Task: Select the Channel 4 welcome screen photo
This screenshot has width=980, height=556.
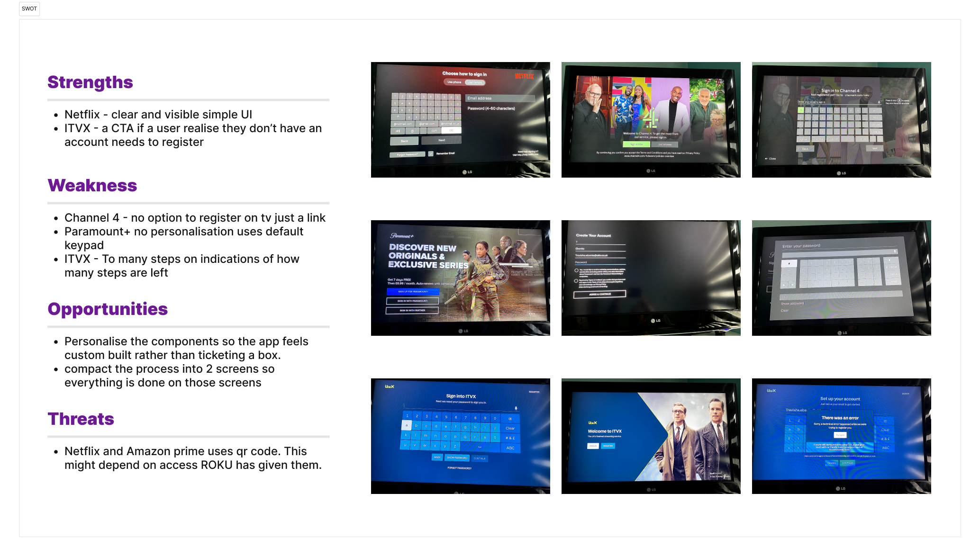Action: pos(651,120)
